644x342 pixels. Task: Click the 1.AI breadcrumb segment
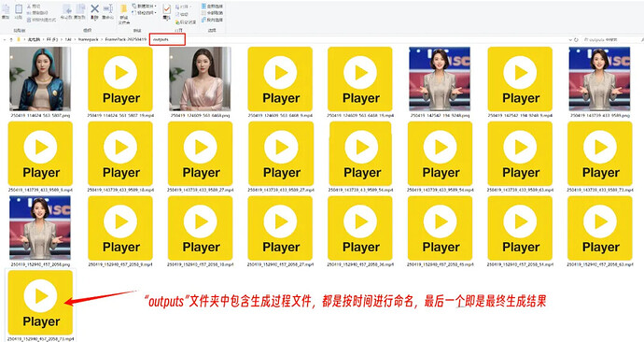click(x=68, y=39)
